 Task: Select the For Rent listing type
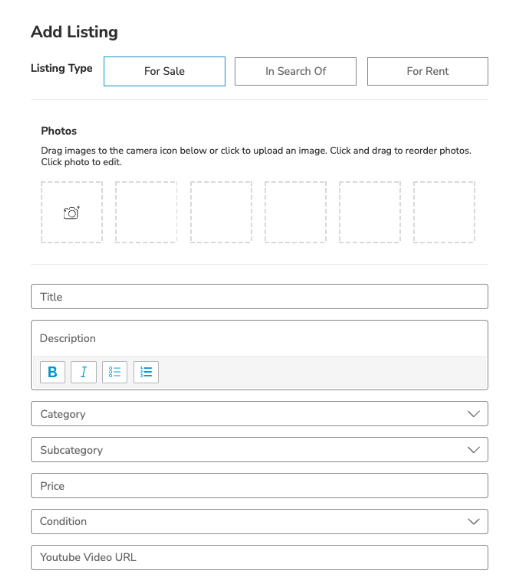[428, 71]
